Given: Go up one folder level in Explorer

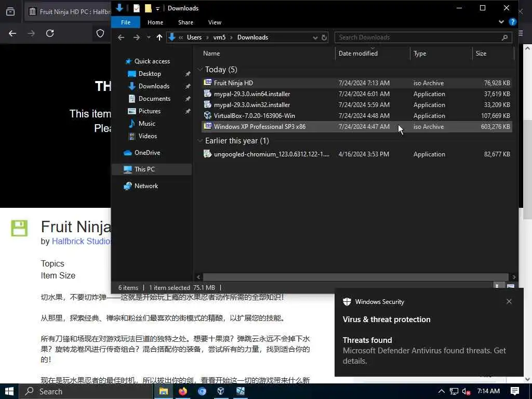Looking at the screenshot, I should [x=159, y=37].
